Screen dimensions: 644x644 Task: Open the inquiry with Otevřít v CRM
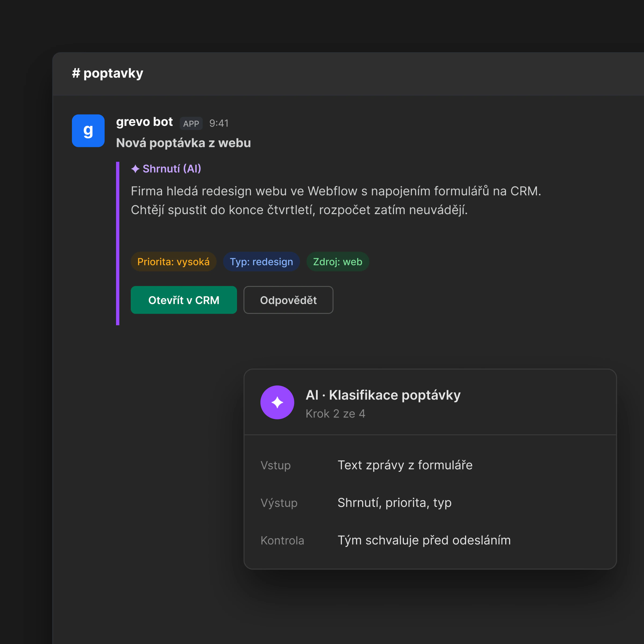[184, 300]
